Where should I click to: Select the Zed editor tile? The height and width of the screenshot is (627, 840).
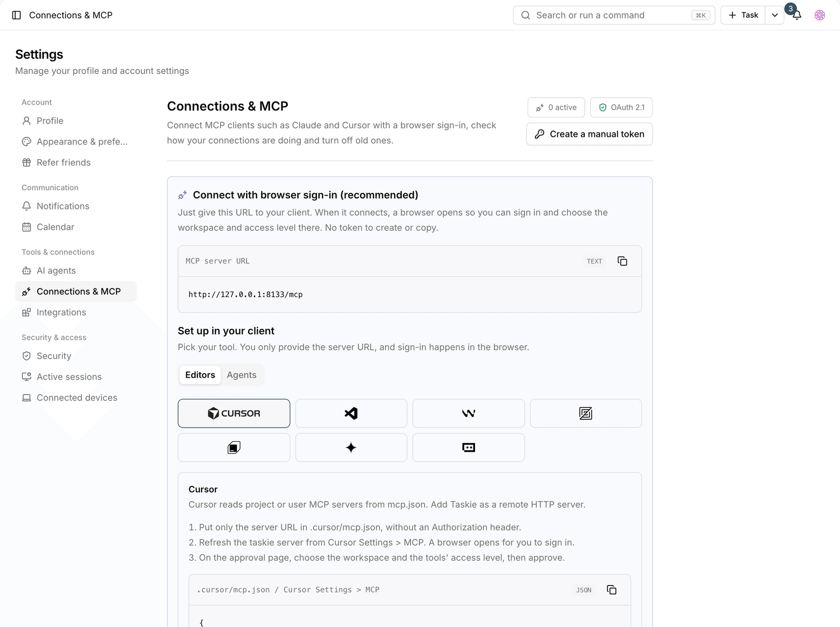(586, 413)
